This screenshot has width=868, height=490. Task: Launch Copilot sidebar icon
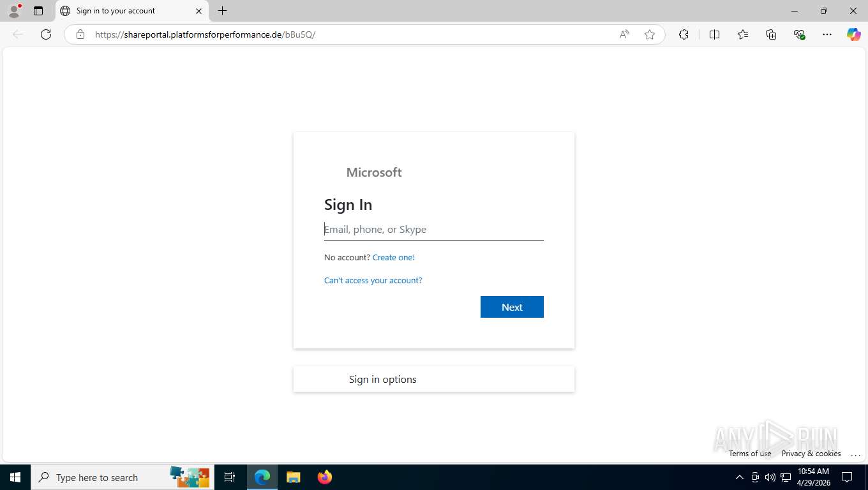[853, 34]
